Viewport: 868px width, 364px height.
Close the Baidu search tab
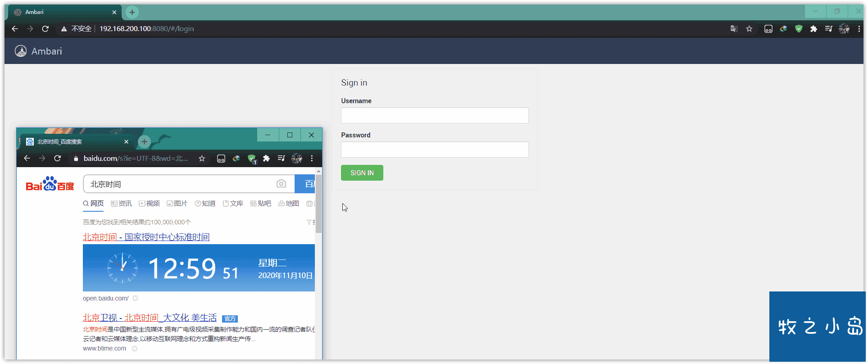(x=126, y=141)
